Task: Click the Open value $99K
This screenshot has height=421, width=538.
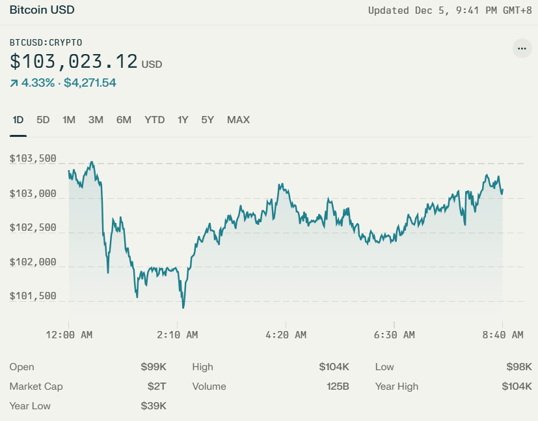Action: 153,367
